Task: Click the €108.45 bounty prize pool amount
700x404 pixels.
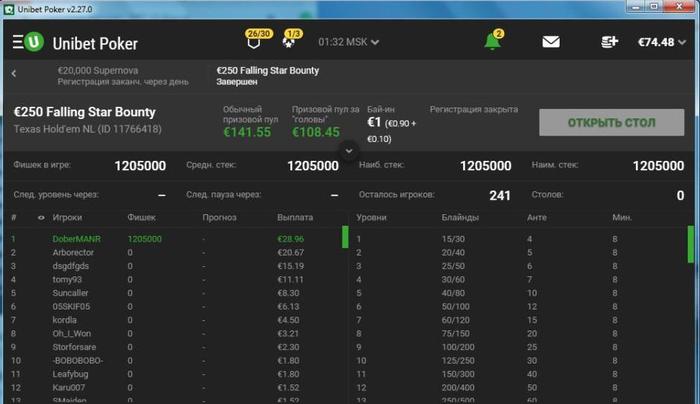Action: (x=316, y=132)
